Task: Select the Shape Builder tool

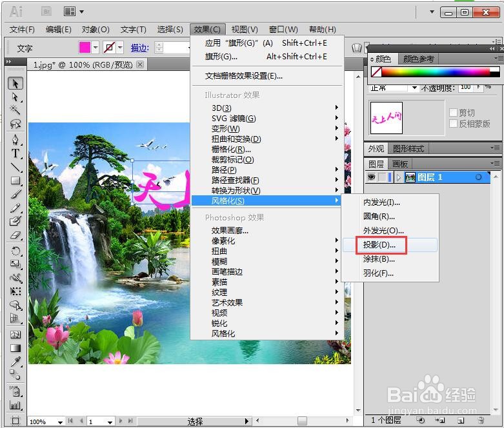Action: pyautogui.click(x=15, y=305)
